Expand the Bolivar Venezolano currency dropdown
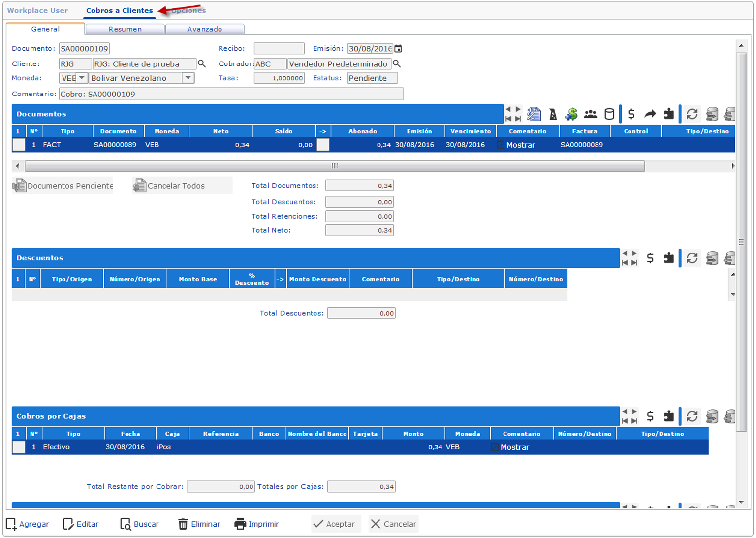Viewport: 756px width, 538px height. coord(188,78)
